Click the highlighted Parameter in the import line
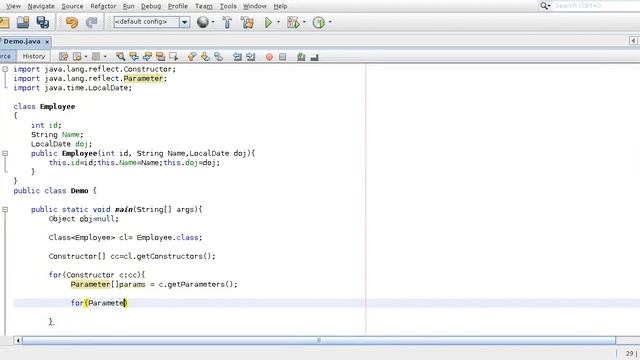 (x=143, y=78)
